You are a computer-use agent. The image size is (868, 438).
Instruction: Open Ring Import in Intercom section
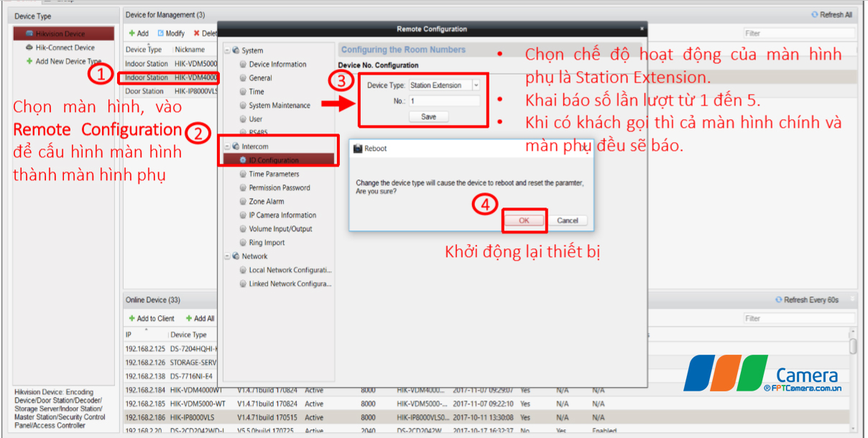(x=267, y=243)
